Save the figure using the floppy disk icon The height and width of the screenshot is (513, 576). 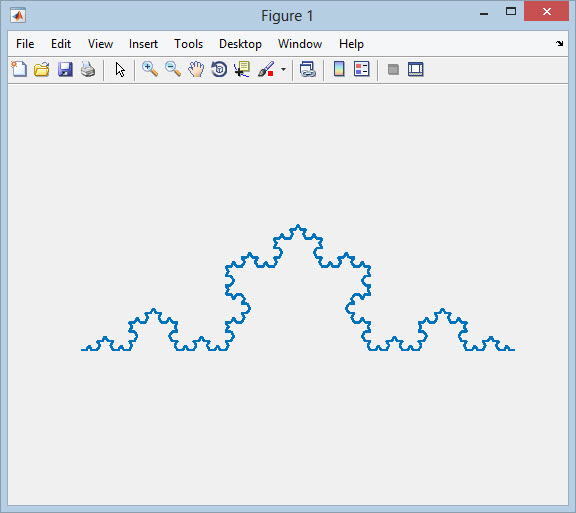point(65,69)
